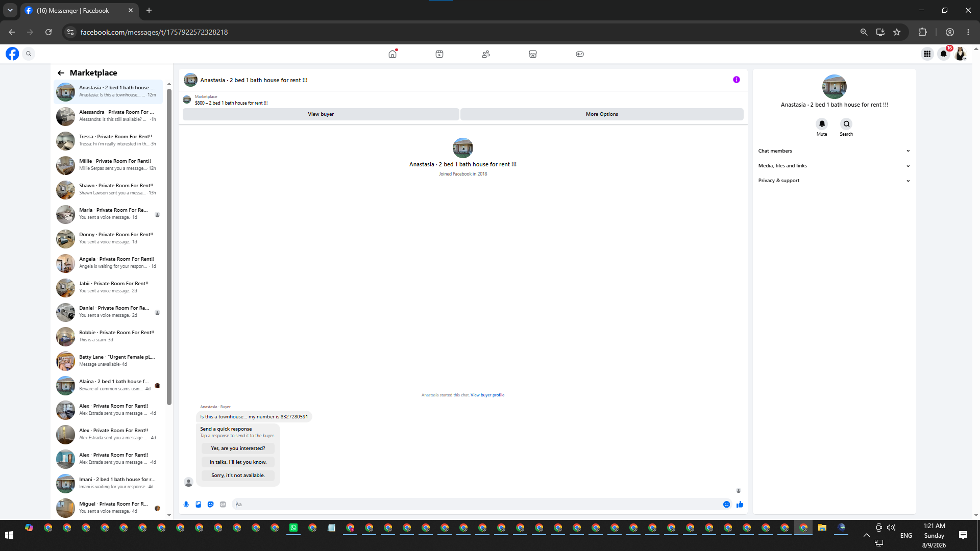
Task: Go to Facebook Home feed icon
Action: pyautogui.click(x=393, y=54)
